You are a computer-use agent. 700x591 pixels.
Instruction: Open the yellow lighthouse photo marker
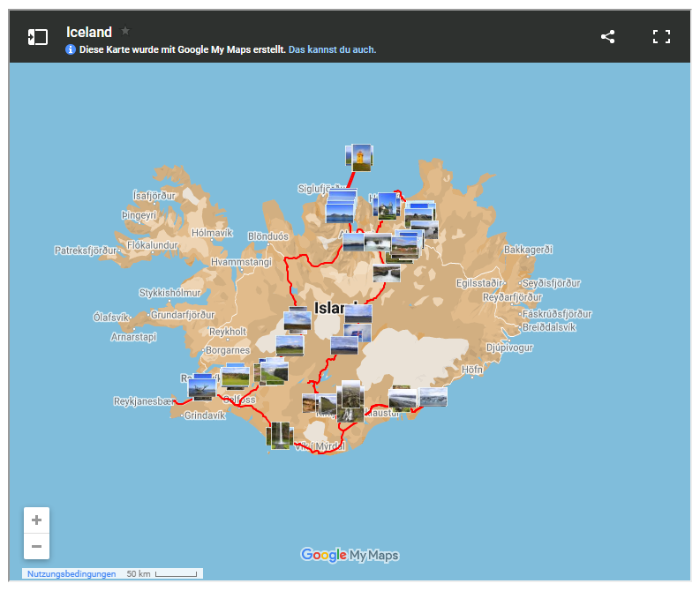pyautogui.click(x=362, y=157)
